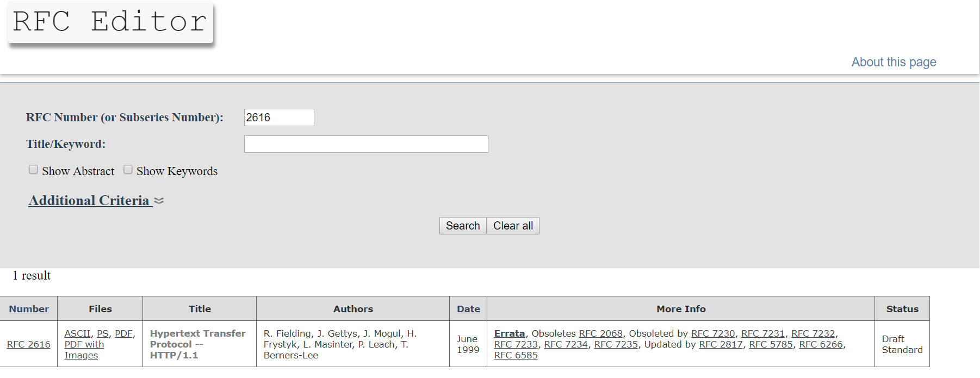Open the RFC 6585 link
Viewport: 980px width, 378px height.
516,355
